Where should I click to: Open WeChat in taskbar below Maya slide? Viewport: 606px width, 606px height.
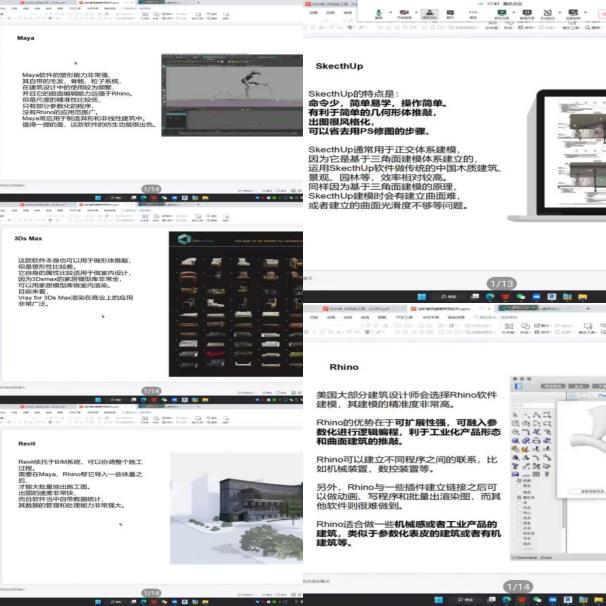click(x=164, y=198)
